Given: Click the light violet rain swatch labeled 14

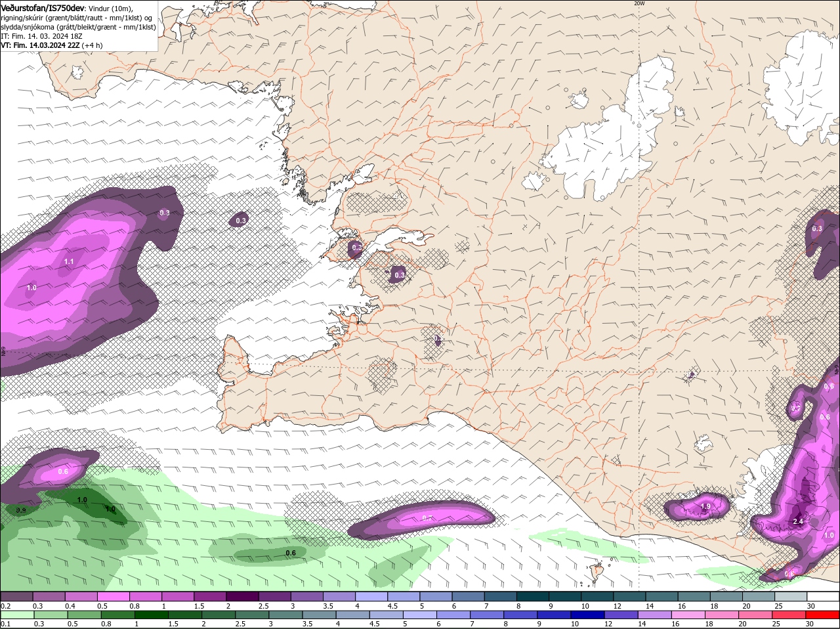Looking at the screenshot, I should click(x=655, y=615).
